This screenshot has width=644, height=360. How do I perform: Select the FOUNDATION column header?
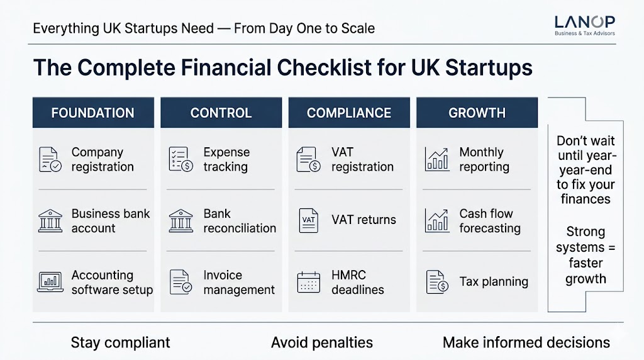93,113
